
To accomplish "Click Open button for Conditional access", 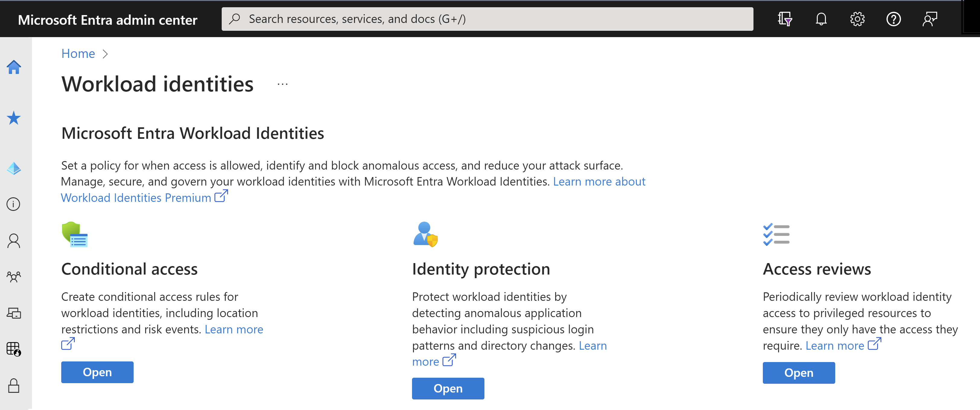I will [x=97, y=372].
